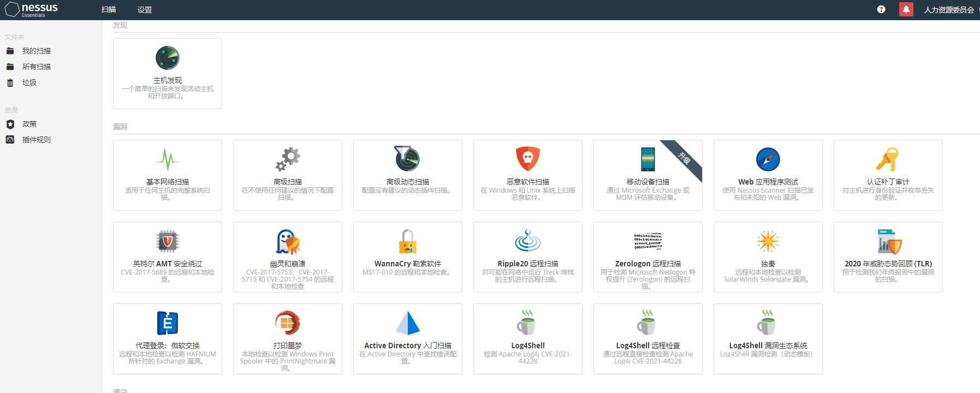Open the 代理登录 Exchange icon

tap(168, 323)
